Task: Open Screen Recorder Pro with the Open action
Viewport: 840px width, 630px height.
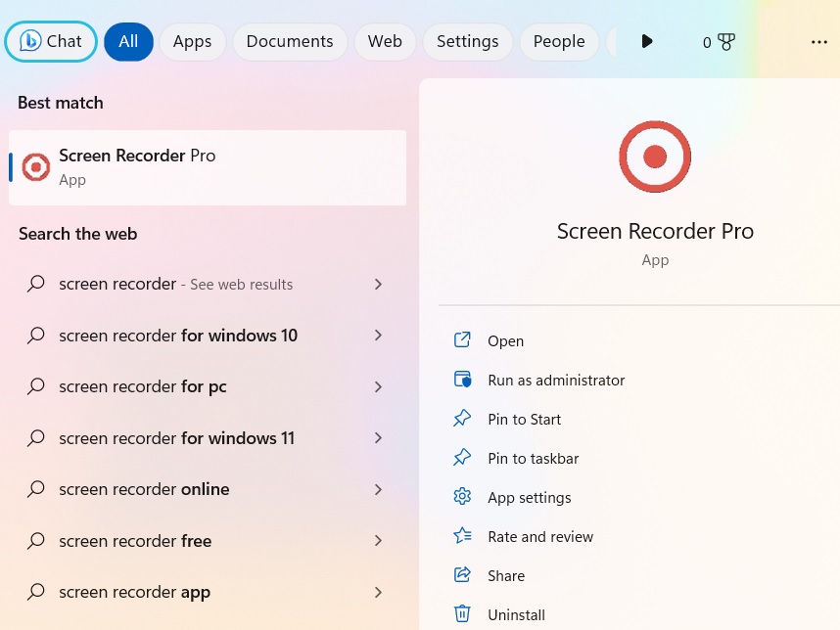Action: tap(505, 340)
